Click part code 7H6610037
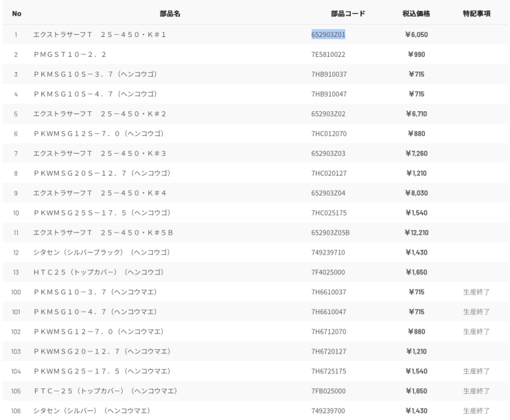This screenshot has width=510, height=420. 329,292
